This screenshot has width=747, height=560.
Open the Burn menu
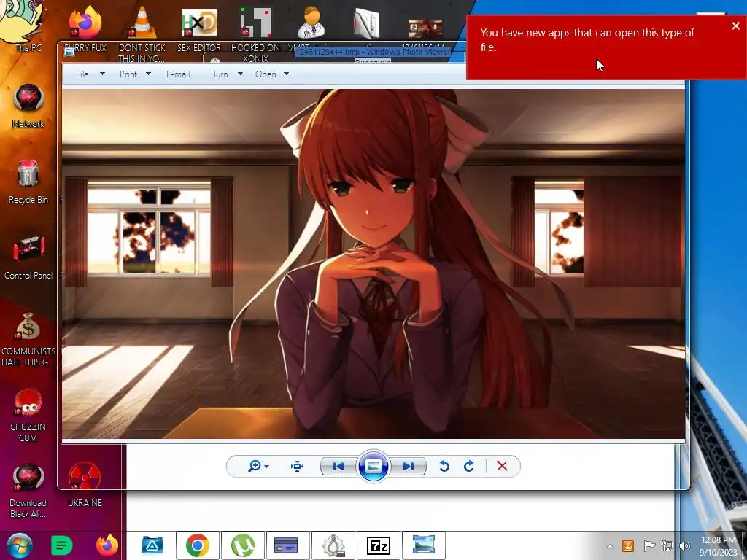(219, 74)
